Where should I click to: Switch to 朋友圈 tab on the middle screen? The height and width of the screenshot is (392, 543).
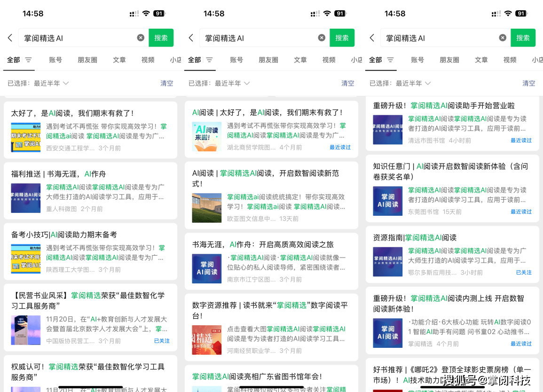(x=268, y=60)
